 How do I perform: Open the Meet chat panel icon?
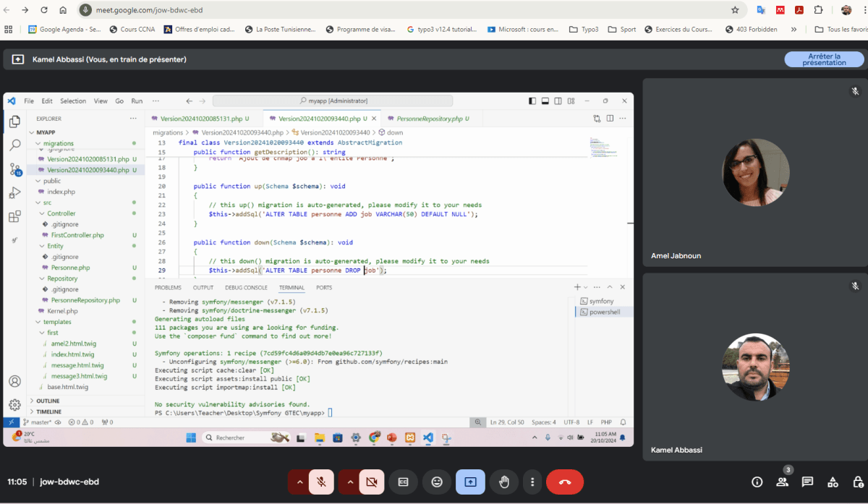pyautogui.click(x=807, y=482)
